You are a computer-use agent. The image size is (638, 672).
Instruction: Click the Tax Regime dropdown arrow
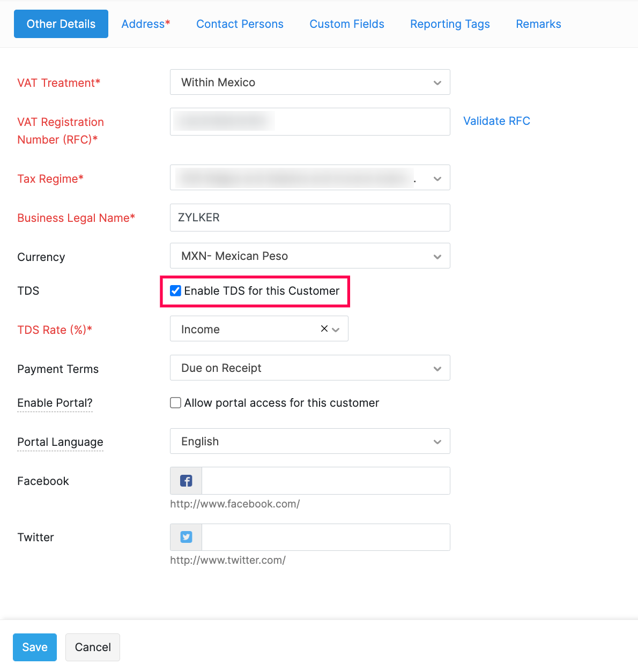point(437,177)
